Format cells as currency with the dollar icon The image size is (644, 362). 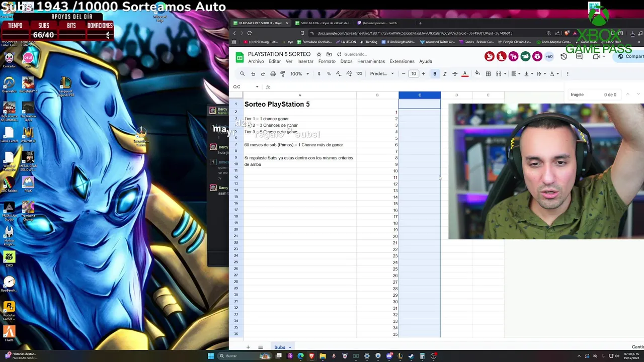pyautogui.click(x=319, y=74)
